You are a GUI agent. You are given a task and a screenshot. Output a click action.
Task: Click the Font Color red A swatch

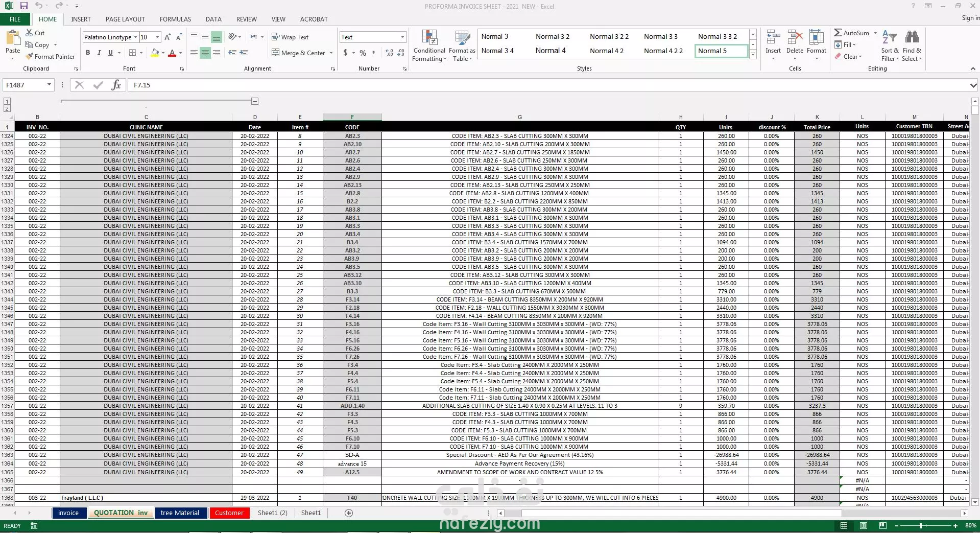point(172,53)
